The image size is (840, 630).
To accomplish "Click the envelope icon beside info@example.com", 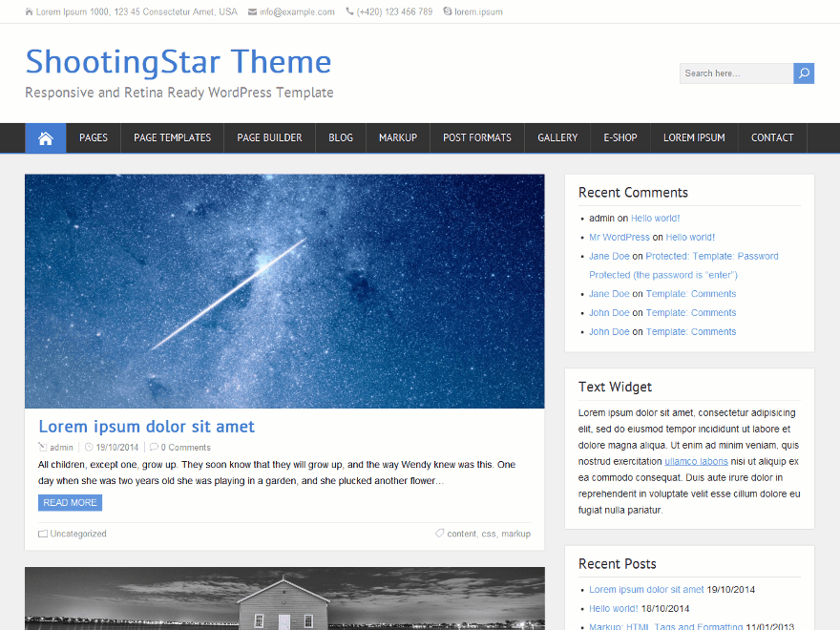I will (248, 11).
